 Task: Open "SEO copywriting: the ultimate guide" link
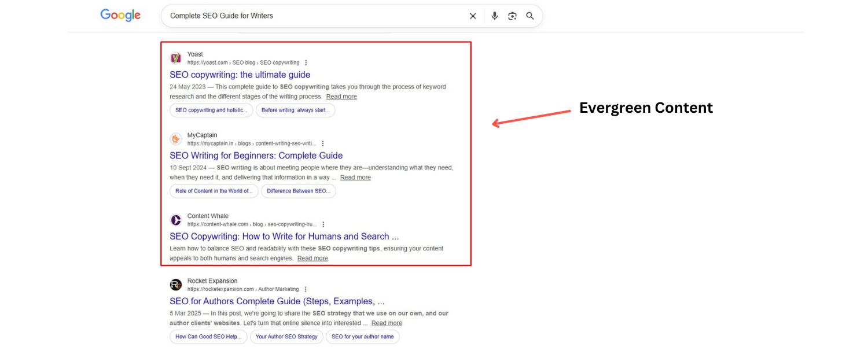240,75
